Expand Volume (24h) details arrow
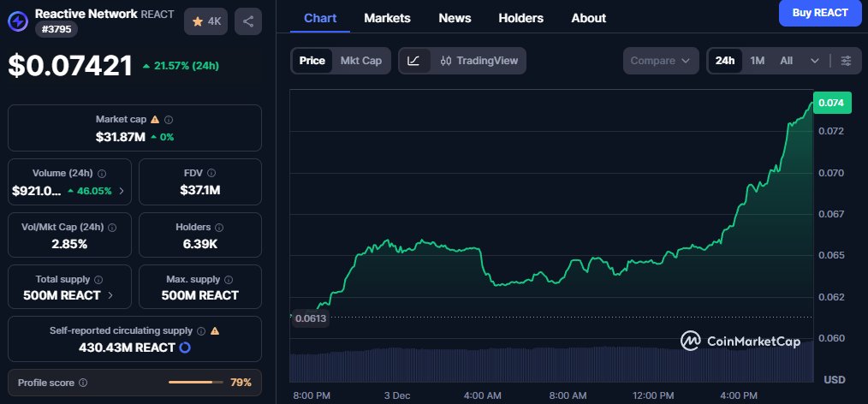 [122, 191]
